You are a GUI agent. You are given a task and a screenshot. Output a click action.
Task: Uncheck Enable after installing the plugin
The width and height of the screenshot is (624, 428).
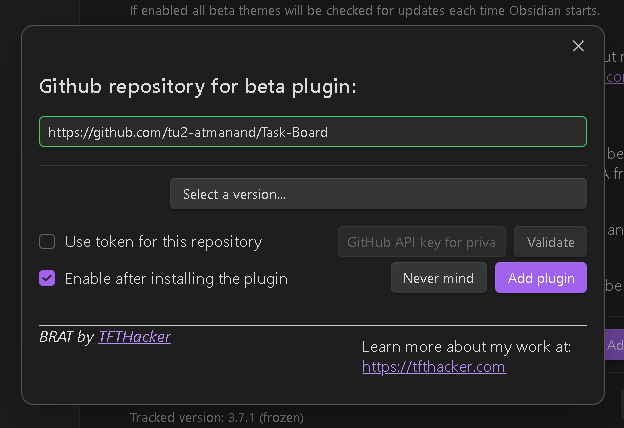(x=47, y=278)
